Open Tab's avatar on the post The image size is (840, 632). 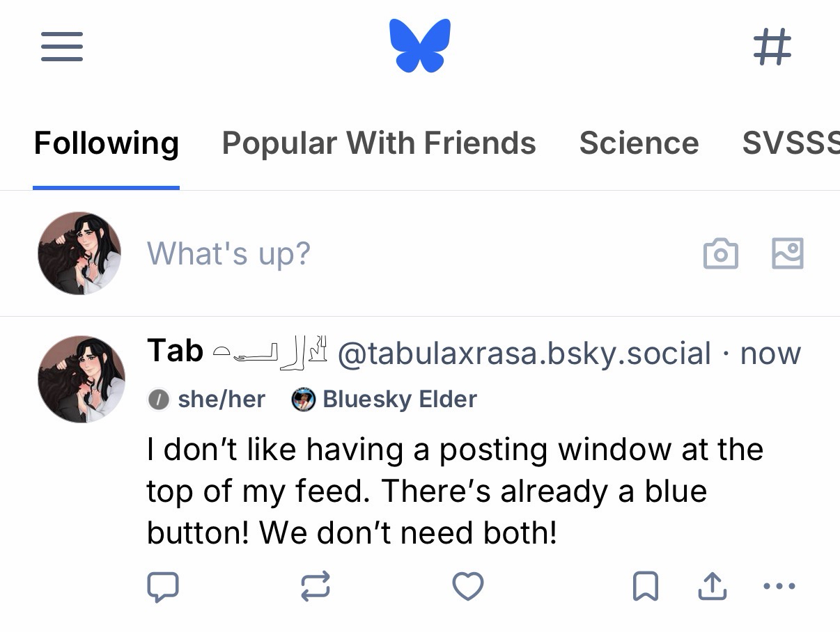(x=81, y=379)
